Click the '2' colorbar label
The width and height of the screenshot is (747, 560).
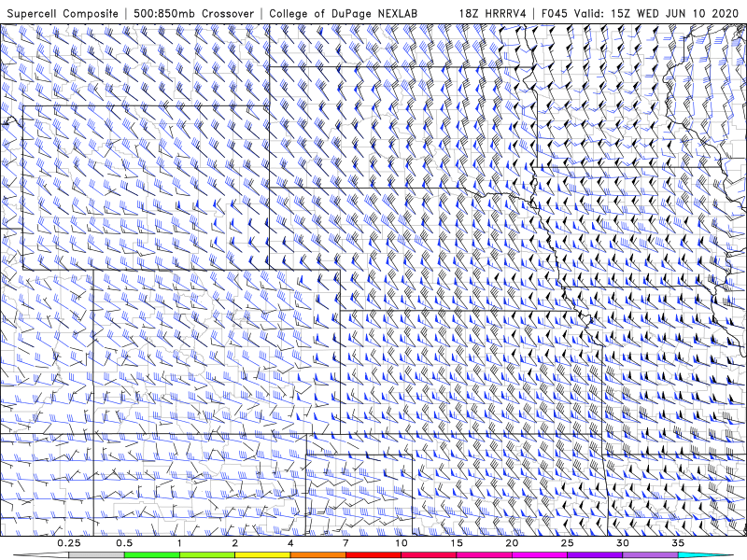tap(235, 543)
